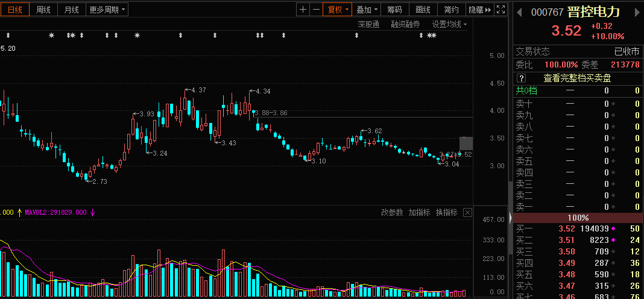The height and width of the screenshot is (299, 644).
Task: Click the magenta diamond in 买二 row
Action: (614, 240)
